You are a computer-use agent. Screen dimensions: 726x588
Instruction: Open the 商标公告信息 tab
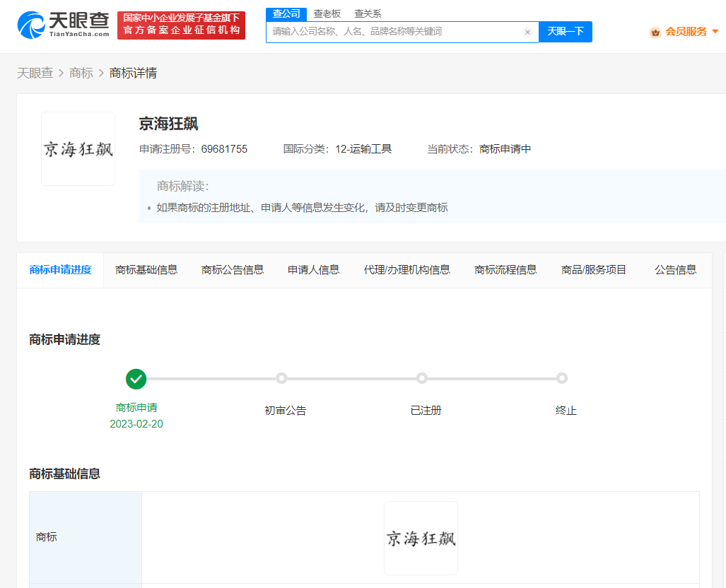[x=233, y=270]
